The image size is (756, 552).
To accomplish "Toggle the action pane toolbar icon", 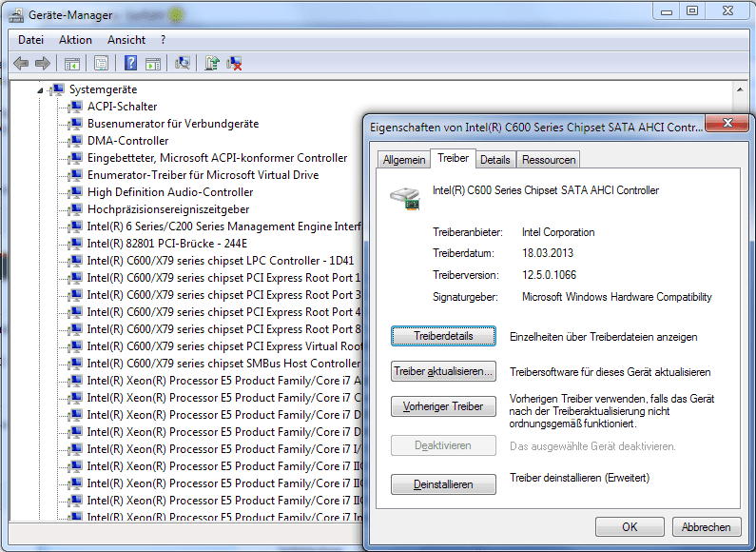I will [153, 63].
